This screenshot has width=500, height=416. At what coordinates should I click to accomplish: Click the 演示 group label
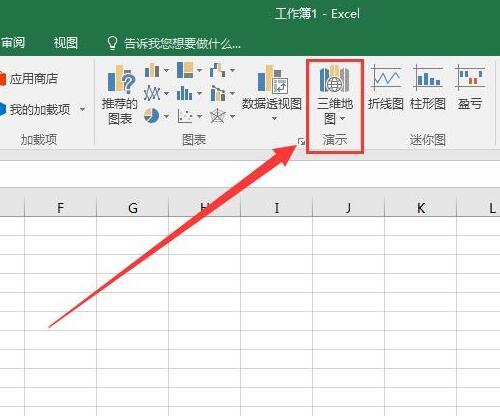335,140
